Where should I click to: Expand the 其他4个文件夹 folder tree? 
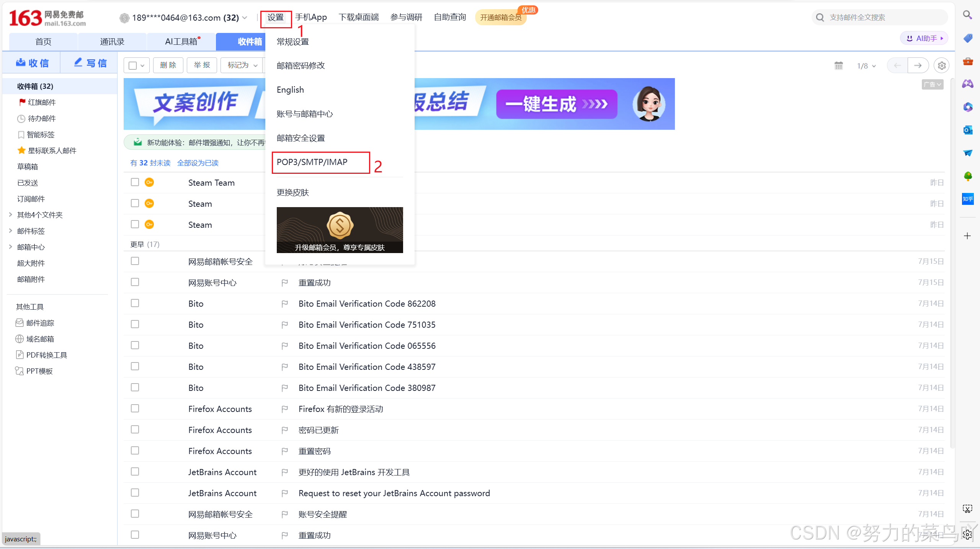11,215
